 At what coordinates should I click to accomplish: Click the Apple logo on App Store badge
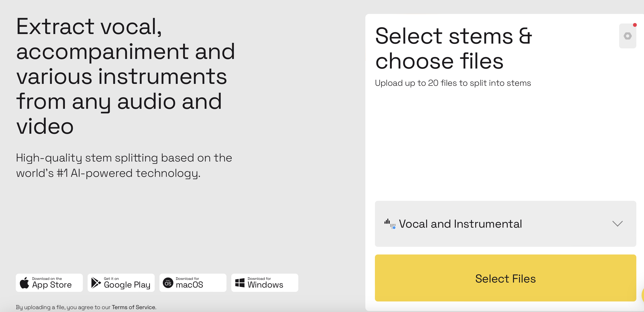pyautogui.click(x=24, y=283)
